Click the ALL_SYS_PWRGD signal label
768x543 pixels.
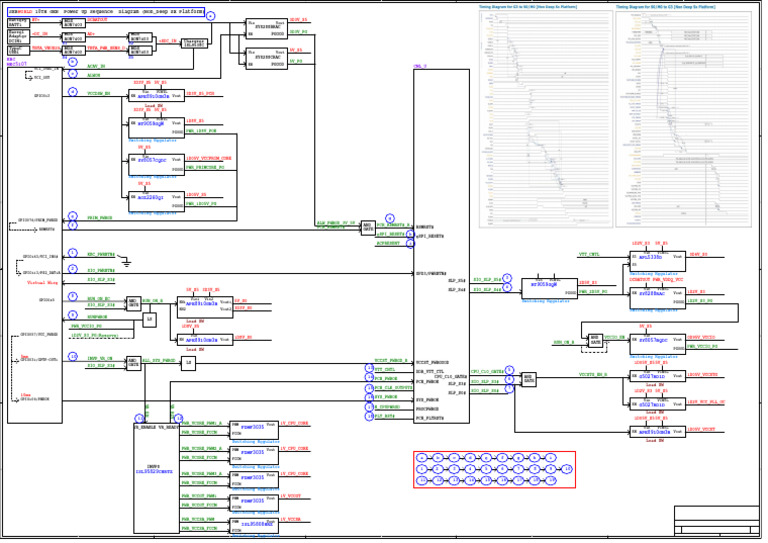[159, 360]
